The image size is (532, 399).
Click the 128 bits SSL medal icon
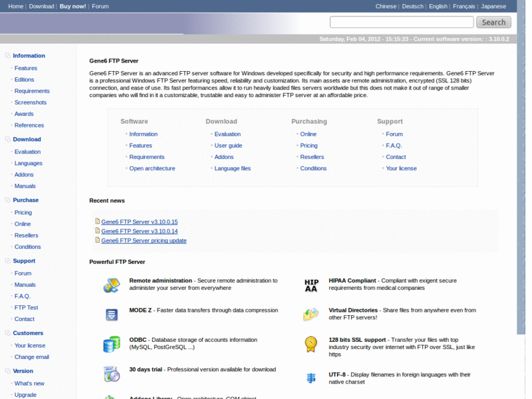click(x=311, y=344)
